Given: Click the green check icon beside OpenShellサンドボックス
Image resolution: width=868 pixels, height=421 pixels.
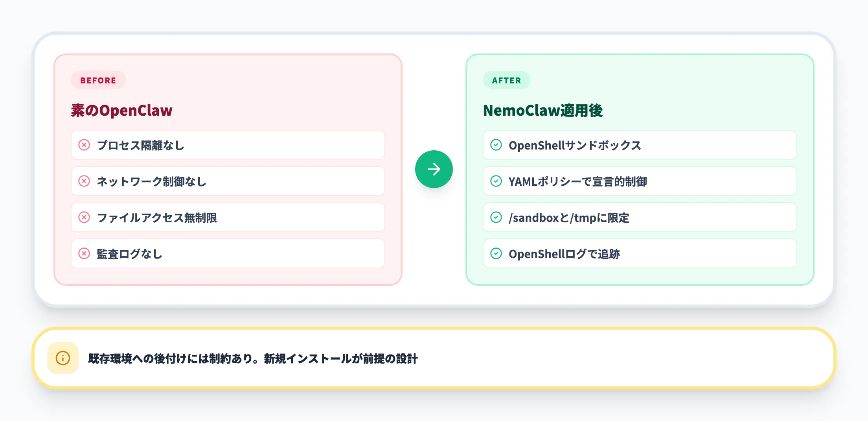Looking at the screenshot, I should tap(496, 145).
